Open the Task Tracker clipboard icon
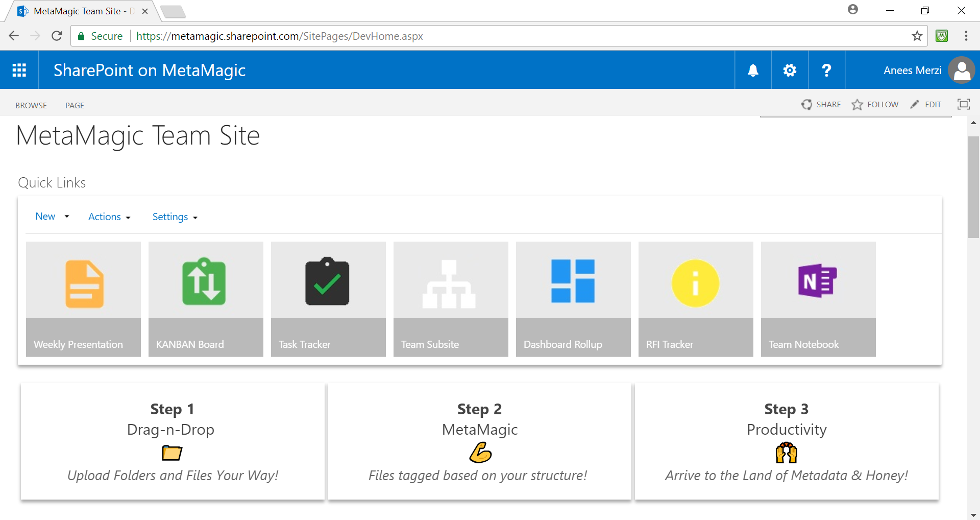The image size is (980, 520). pyautogui.click(x=327, y=281)
